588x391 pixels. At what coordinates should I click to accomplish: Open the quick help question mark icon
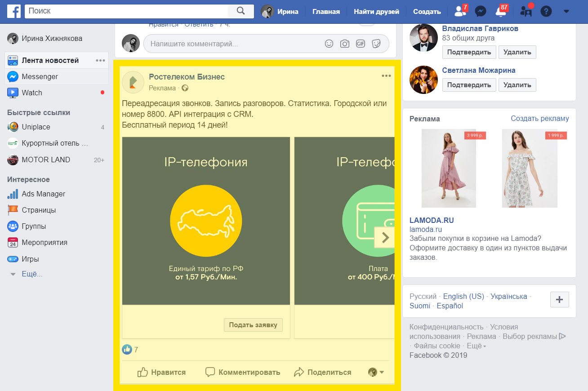546,12
